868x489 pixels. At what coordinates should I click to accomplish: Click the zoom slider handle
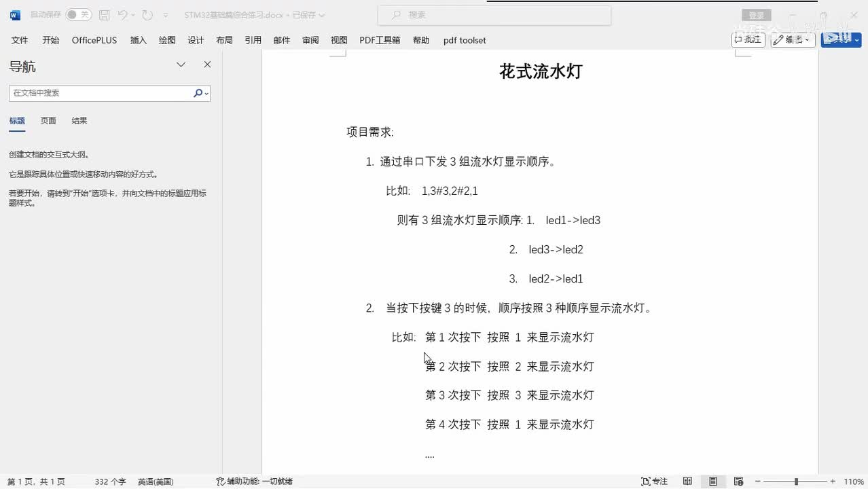coord(796,482)
